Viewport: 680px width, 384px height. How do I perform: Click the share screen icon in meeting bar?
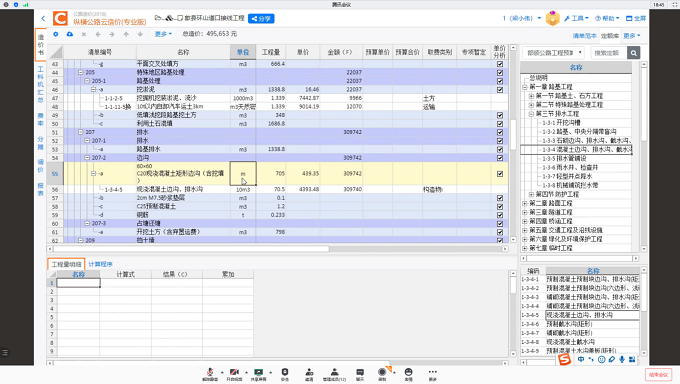(258, 374)
